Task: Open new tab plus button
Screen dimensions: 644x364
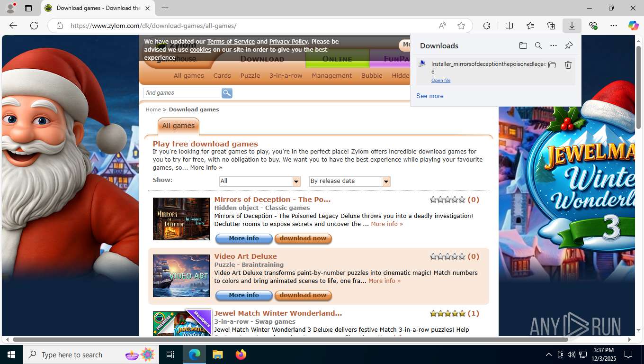Action: (x=165, y=8)
